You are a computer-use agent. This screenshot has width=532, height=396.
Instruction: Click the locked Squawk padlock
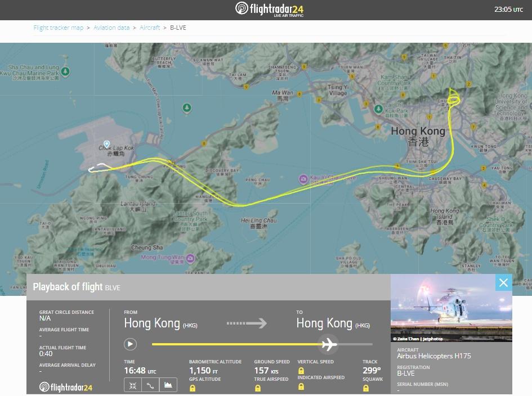point(366,388)
